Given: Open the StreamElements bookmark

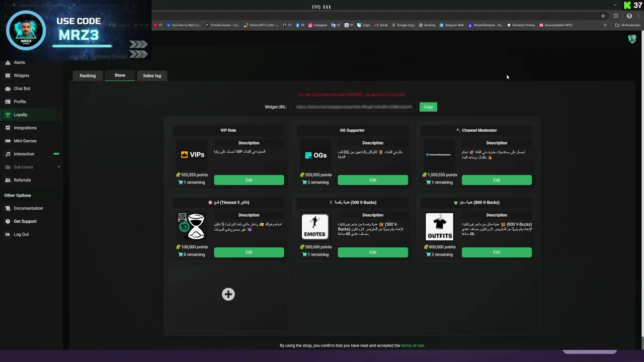Looking at the screenshot, I should [486, 25].
